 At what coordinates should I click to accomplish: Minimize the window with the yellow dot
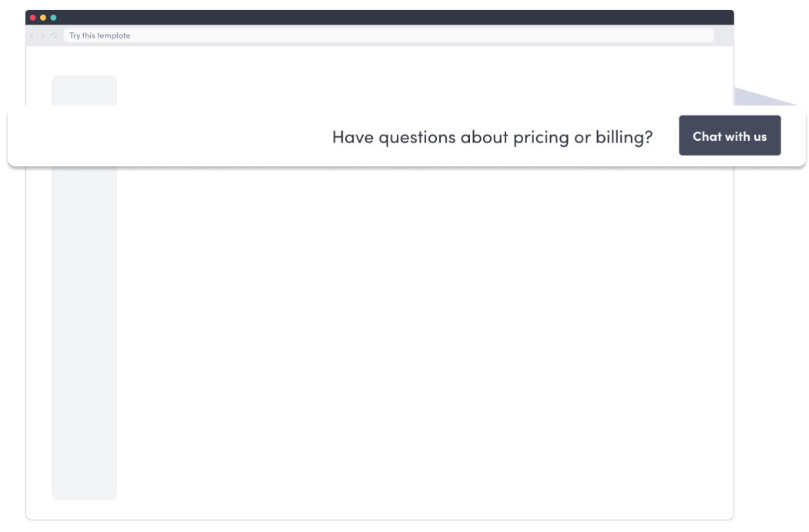(x=43, y=18)
